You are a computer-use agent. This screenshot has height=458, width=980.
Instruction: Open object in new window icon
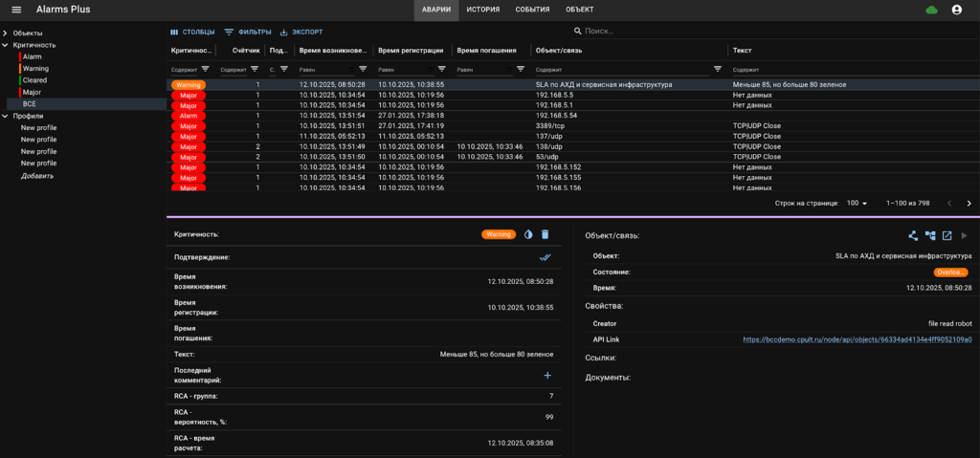[x=947, y=235]
